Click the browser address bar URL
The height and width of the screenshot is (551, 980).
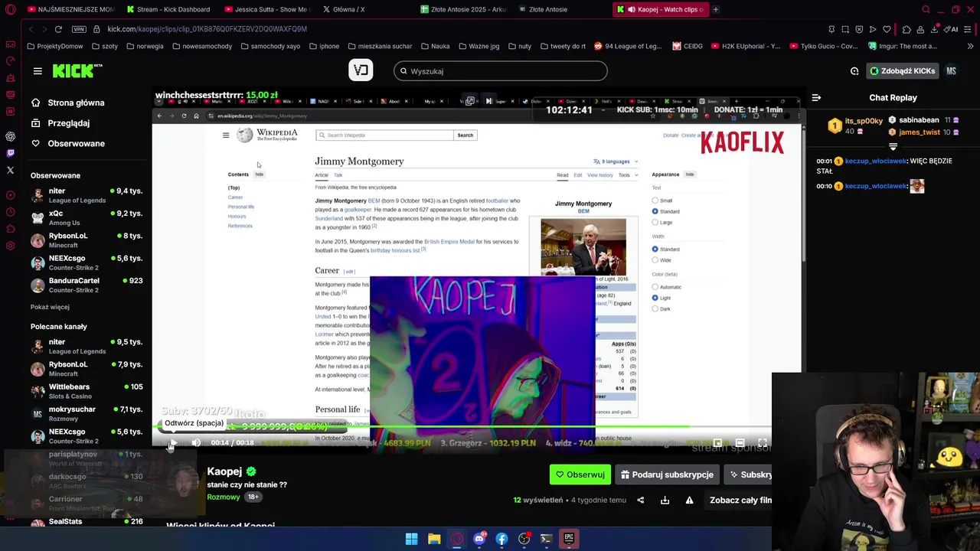207,29
